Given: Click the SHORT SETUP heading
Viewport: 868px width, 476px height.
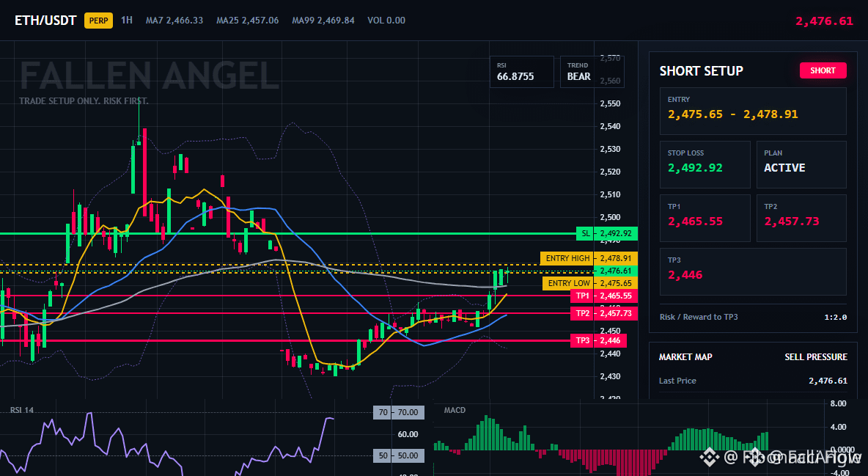Looking at the screenshot, I should tap(701, 71).
